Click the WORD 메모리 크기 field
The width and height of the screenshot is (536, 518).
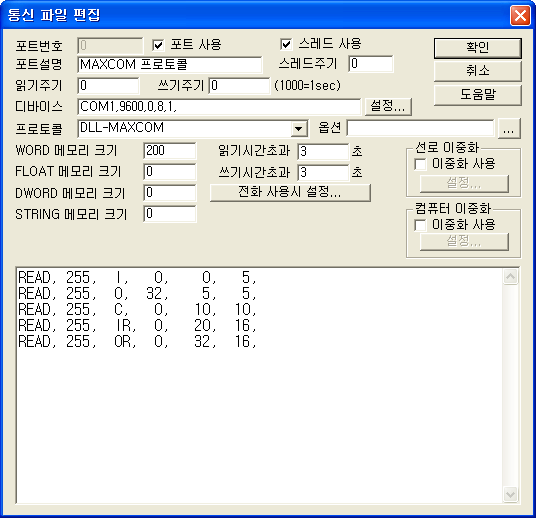pos(170,151)
